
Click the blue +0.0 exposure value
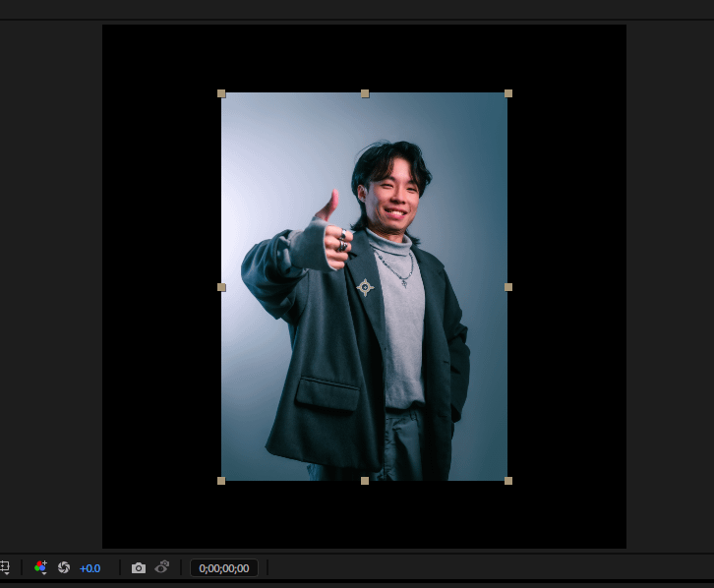click(x=89, y=568)
